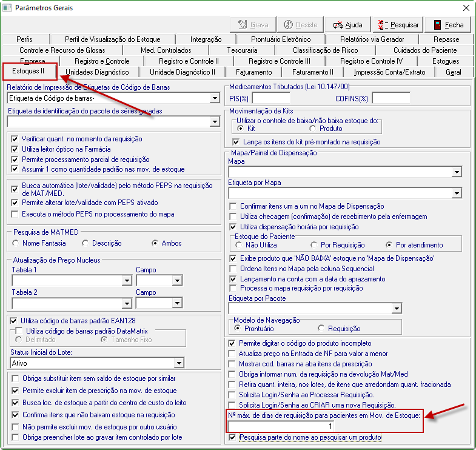The width and height of the screenshot is (476, 450).
Task: Select Produto for kit stock control
Action: tap(313, 129)
